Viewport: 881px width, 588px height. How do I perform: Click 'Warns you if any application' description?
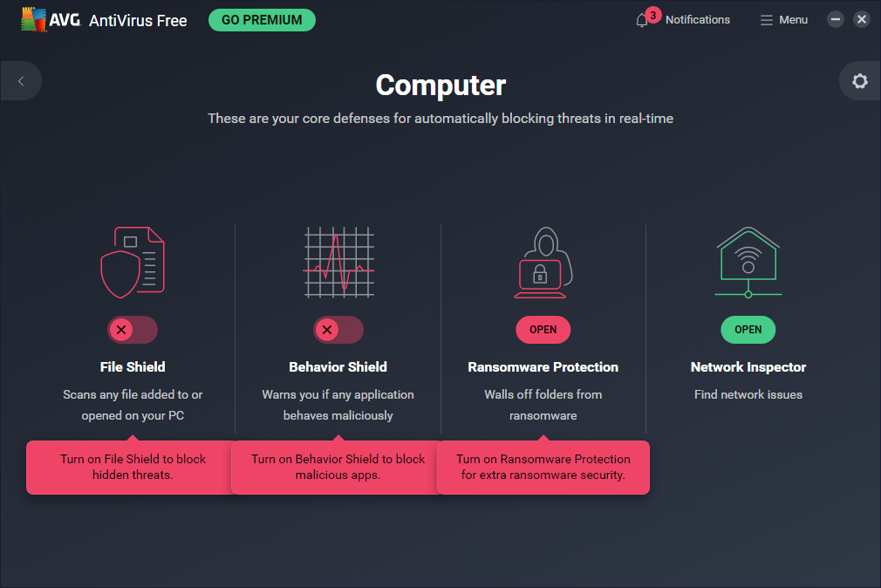[x=338, y=405]
